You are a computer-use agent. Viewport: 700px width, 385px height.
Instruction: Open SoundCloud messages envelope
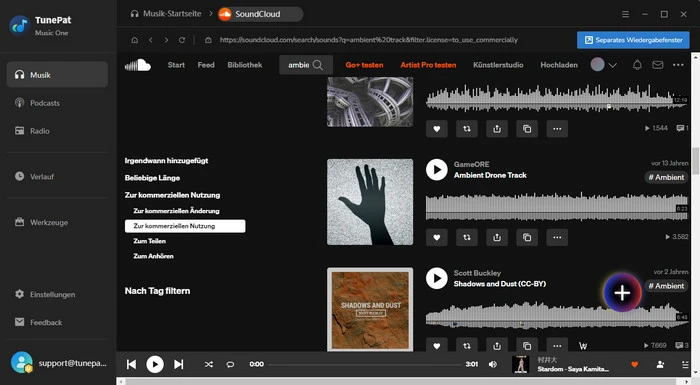click(x=658, y=65)
